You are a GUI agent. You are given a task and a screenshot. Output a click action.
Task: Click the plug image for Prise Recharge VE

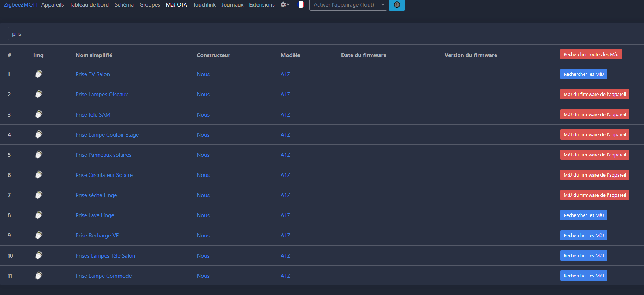tap(38, 235)
